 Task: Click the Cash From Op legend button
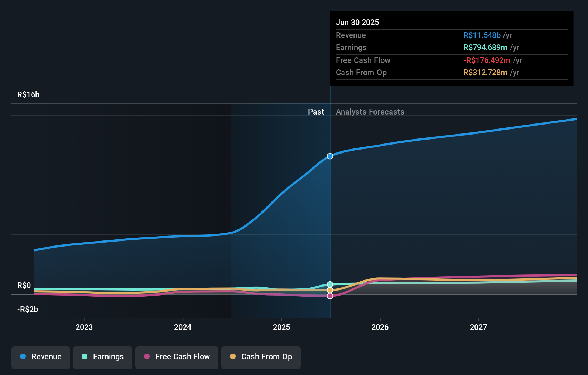(x=261, y=357)
